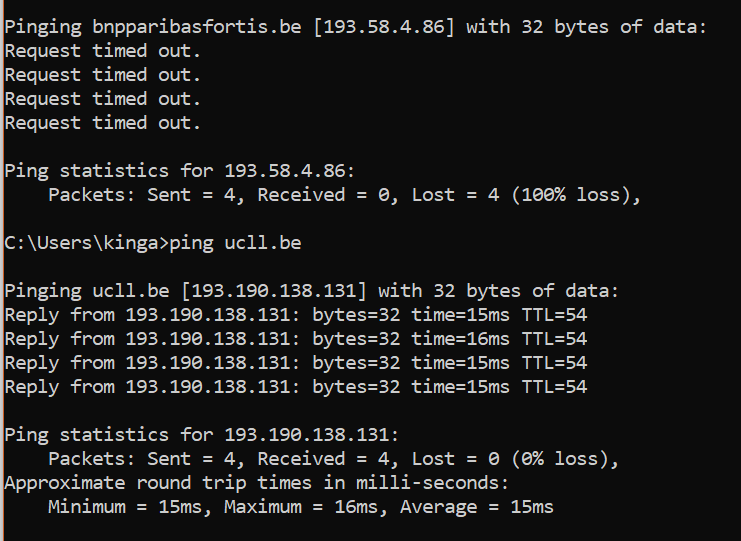Click the bnpparibasfortis.be hostname text

(x=197, y=27)
